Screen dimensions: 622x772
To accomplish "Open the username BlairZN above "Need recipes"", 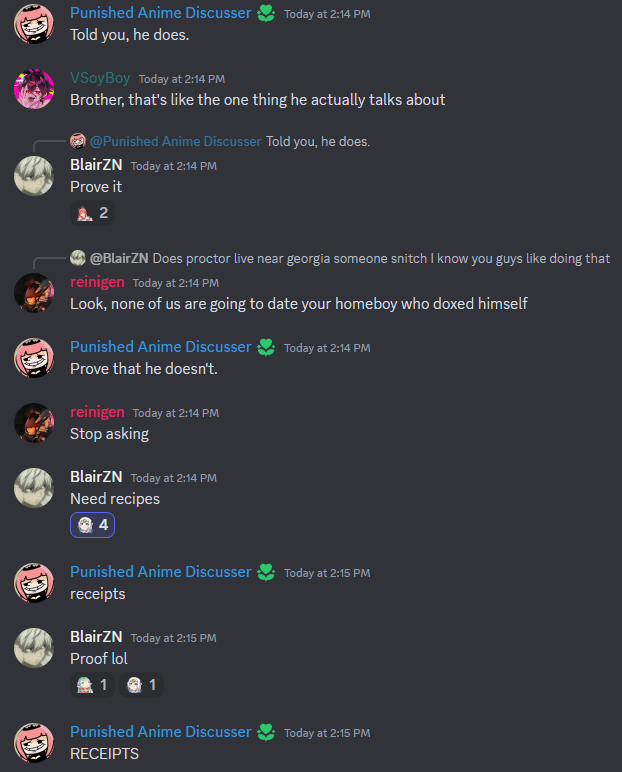I will coord(96,477).
